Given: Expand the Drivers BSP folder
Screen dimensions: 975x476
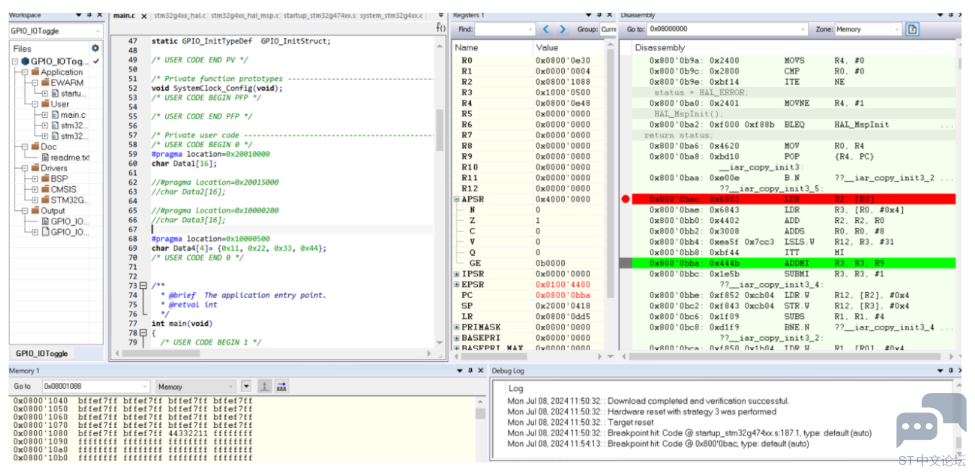Looking at the screenshot, I should click(x=35, y=178).
